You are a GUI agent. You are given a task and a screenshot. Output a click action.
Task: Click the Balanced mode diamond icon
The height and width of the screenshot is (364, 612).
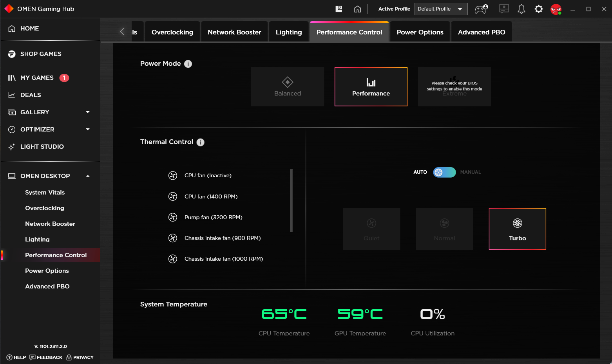click(x=288, y=82)
